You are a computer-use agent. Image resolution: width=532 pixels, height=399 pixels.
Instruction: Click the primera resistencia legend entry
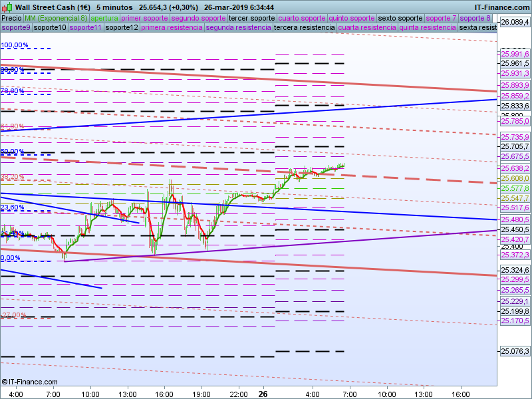tap(172, 27)
